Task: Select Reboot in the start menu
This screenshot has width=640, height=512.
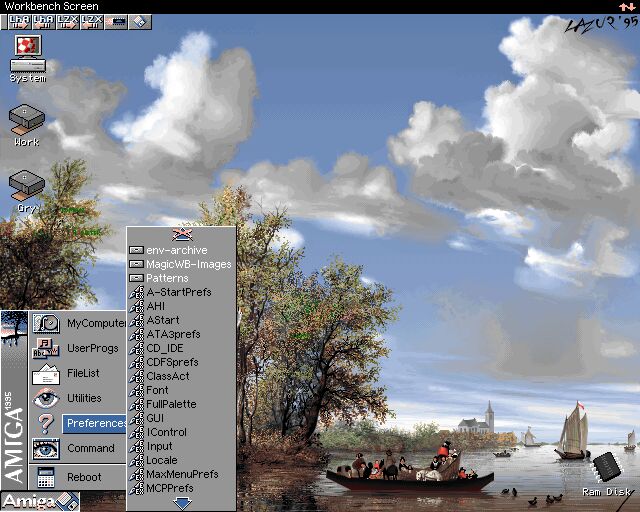Action: coord(78,477)
